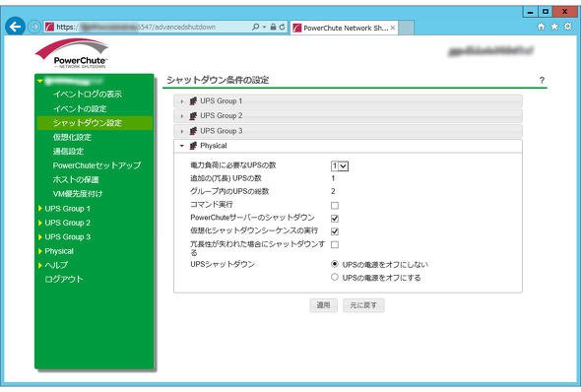Expand UPS Group 1 in the sidebar

(40, 209)
